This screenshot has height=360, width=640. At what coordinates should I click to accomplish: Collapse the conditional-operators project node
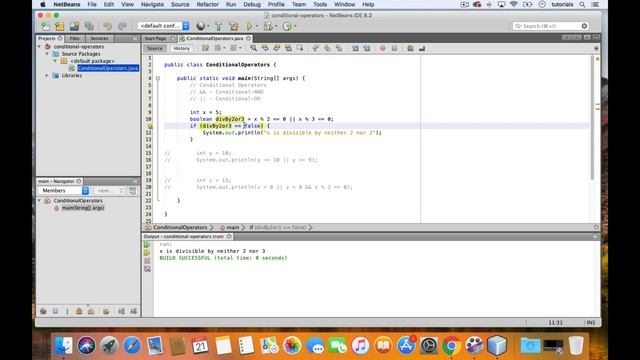coord(40,47)
